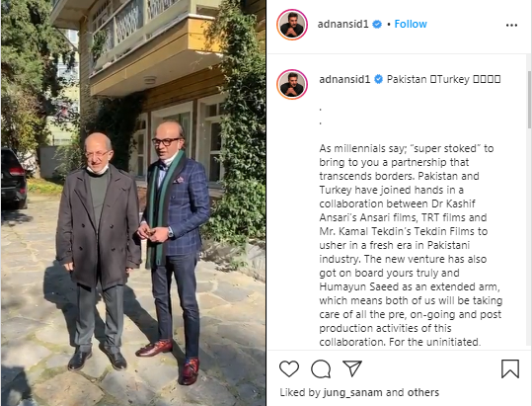Click the verified badge in post header
Image resolution: width=532 pixels, height=406 pixels.
pos(377,24)
